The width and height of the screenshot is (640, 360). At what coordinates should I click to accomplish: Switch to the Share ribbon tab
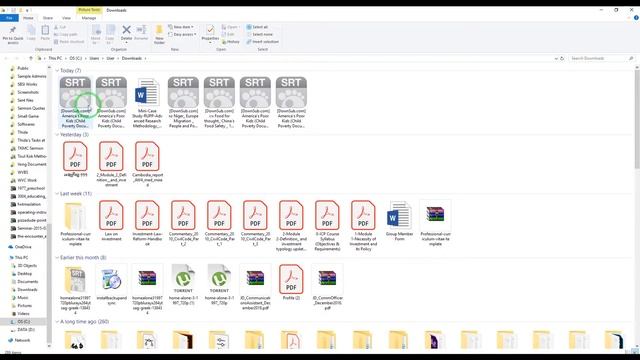(x=48, y=18)
